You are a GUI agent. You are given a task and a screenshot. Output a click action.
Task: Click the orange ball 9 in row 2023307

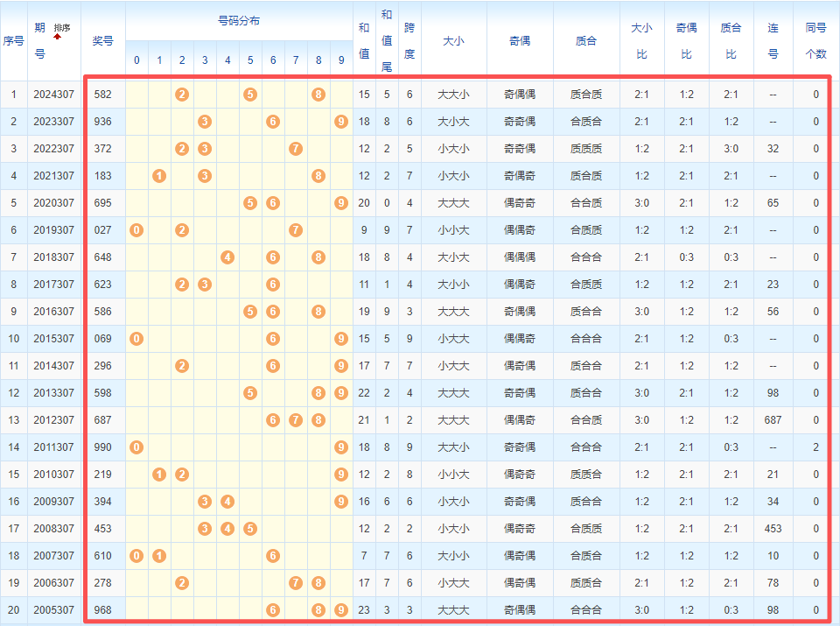pos(341,122)
